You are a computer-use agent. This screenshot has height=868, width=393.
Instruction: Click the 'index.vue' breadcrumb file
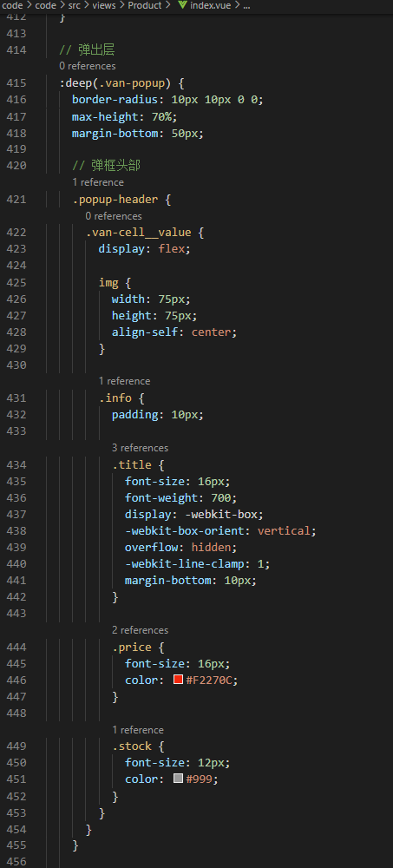(210, 5)
